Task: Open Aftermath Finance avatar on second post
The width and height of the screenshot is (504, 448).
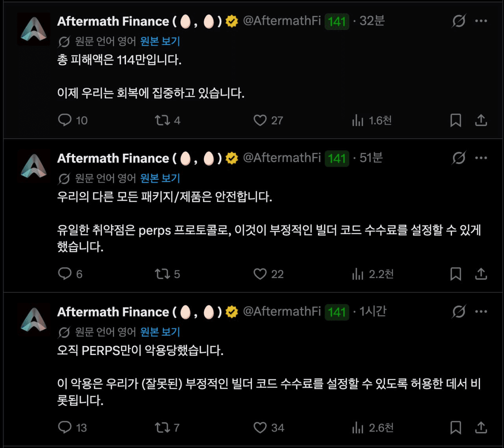Action: click(x=34, y=166)
